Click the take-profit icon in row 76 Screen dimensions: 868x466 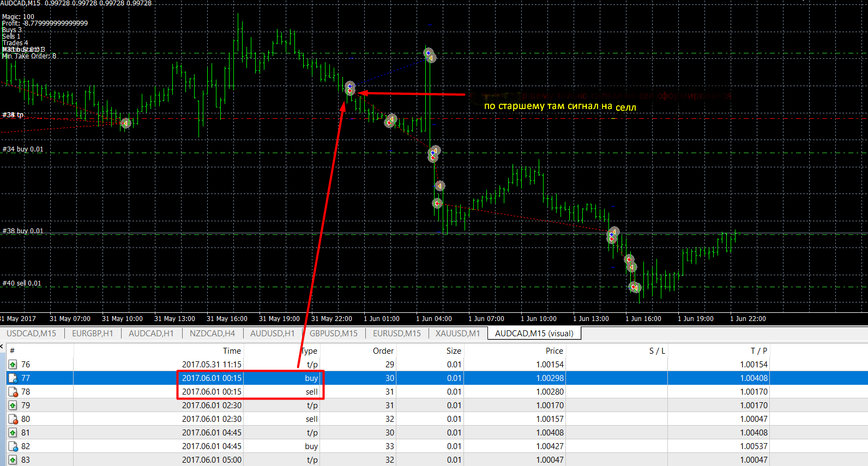click(x=13, y=365)
